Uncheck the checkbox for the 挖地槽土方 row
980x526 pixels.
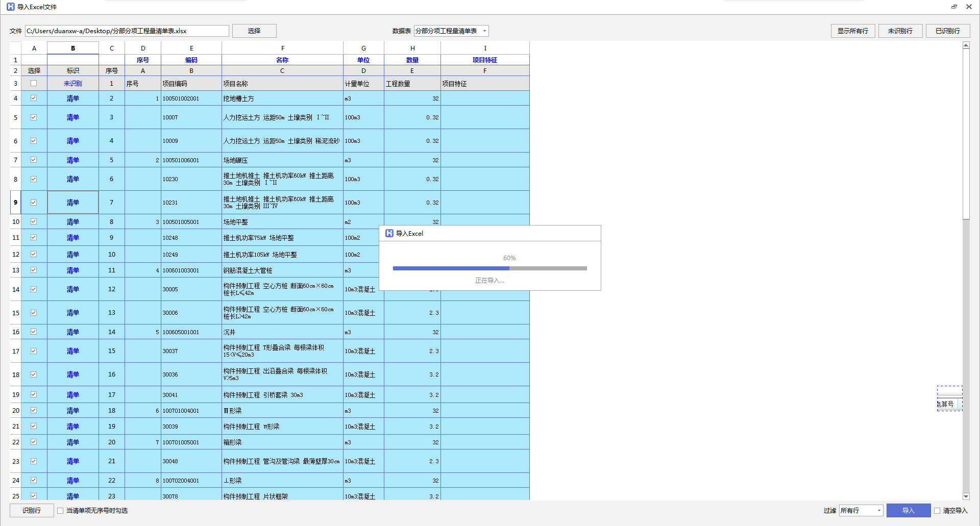coord(34,98)
